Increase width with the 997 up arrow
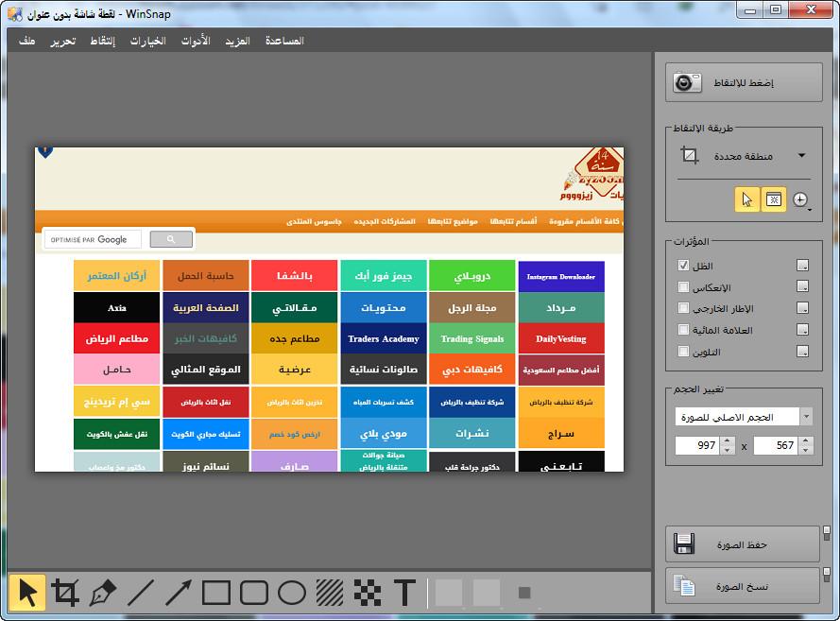The image size is (840, 621). click(728, 441)
